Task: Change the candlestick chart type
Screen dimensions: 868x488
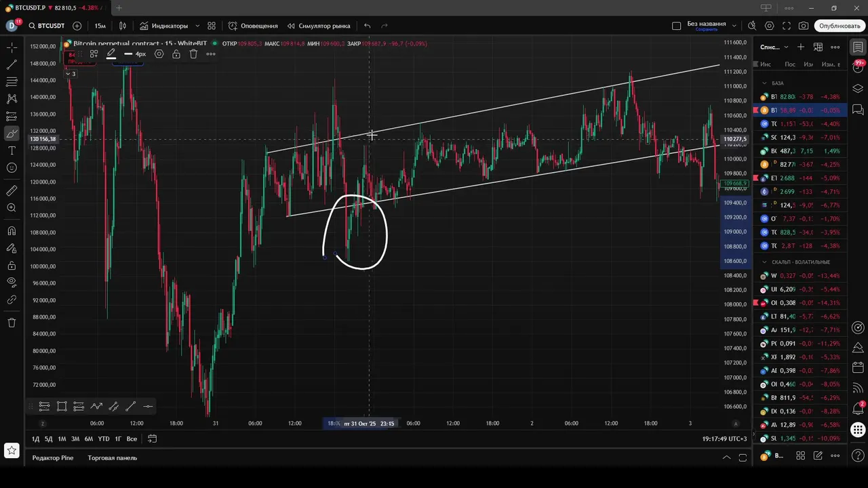Action: (123, 26)
